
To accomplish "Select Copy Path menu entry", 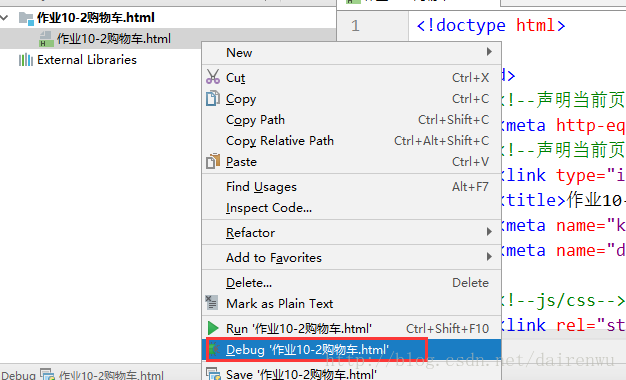I will tap(352, 120).
